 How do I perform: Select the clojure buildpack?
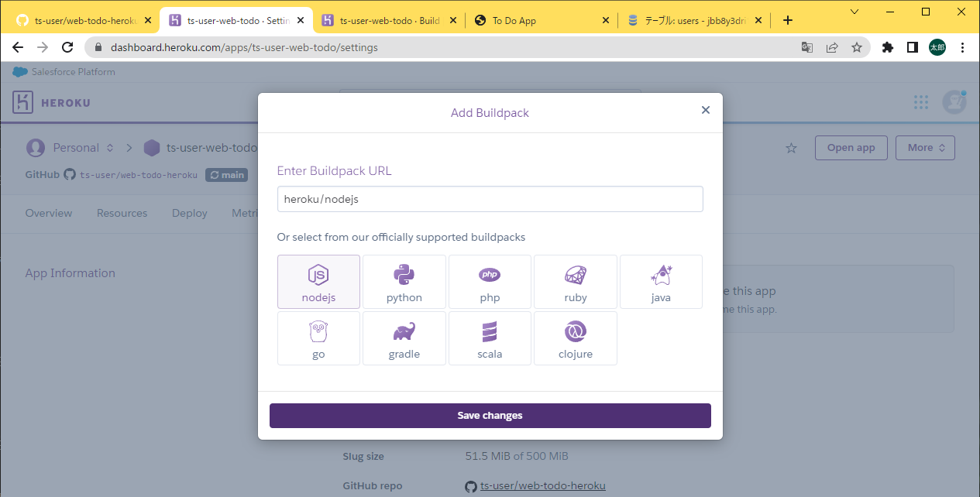click(576, 338)
